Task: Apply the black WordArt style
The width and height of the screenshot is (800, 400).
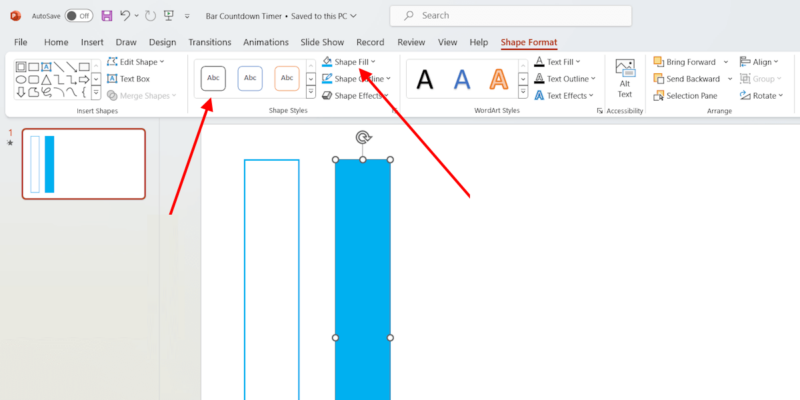Action: [x=424, y=80]
